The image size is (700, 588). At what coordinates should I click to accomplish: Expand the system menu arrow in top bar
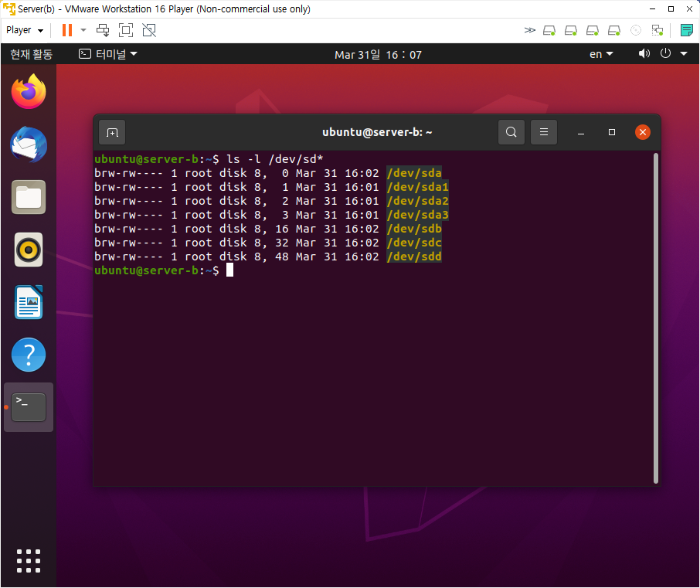[684, 54]
